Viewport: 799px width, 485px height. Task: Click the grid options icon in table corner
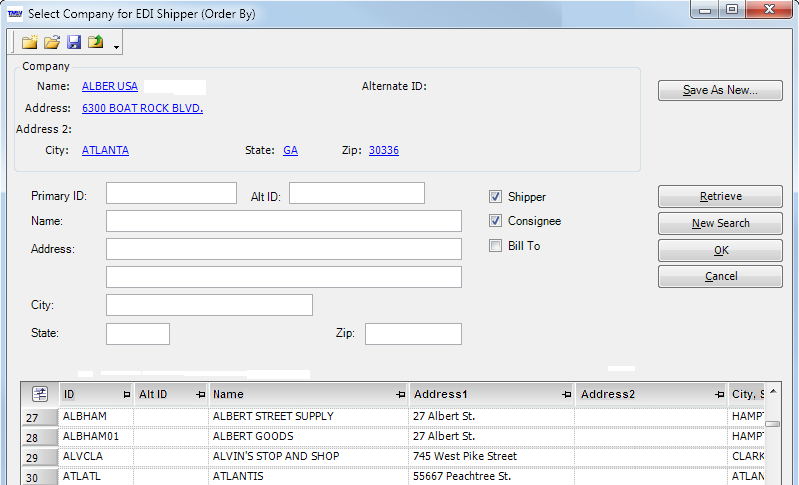(x=40, y=394)
